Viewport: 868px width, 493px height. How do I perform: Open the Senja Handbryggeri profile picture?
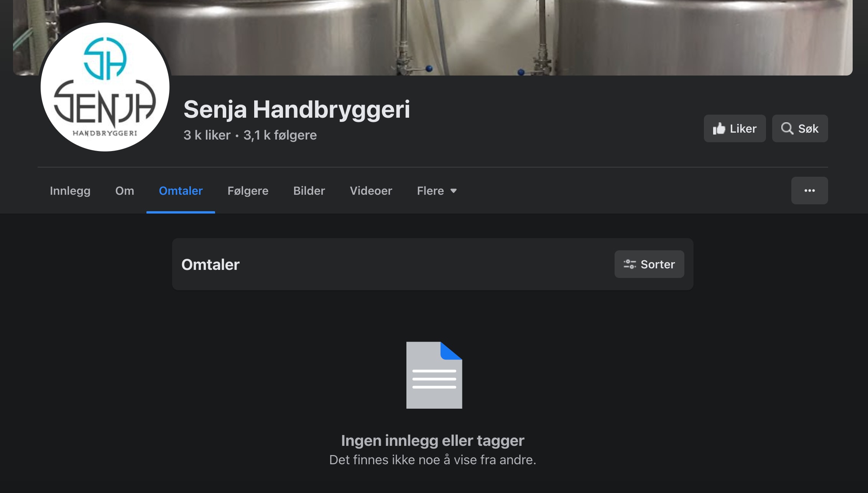click(x=105, y=87)
